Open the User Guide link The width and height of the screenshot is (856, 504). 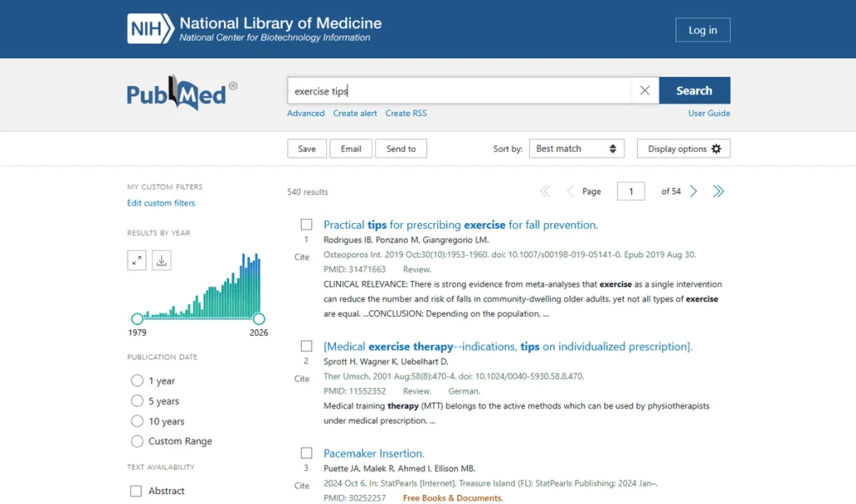(x=709, y=113)
